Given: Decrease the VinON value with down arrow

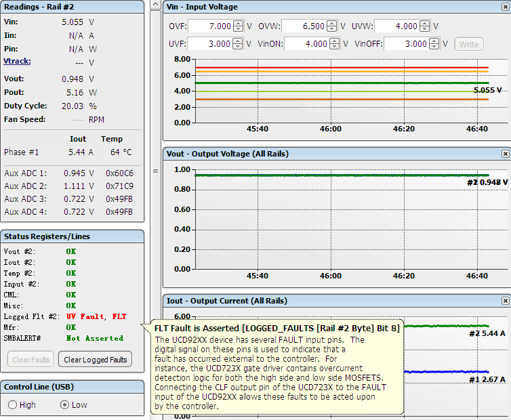Looking at the screenshot, I should pos(334,46).
